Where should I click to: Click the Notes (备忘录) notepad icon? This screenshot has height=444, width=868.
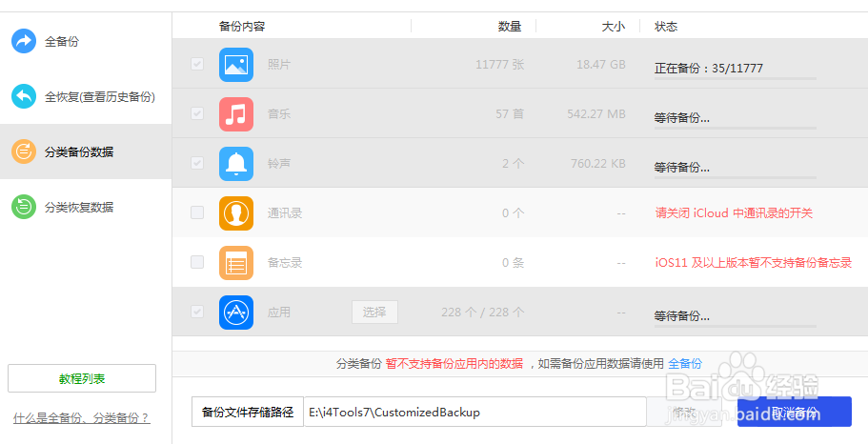[x=236, y=263]
